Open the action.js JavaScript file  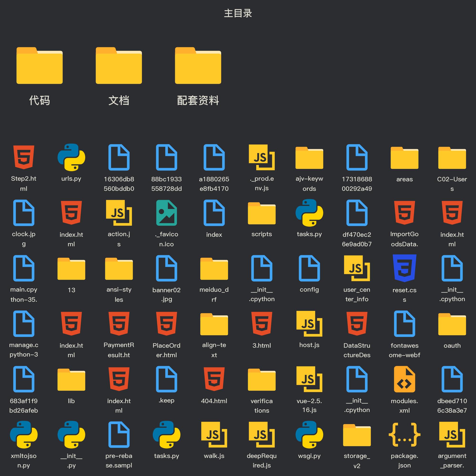coord(119,213)
